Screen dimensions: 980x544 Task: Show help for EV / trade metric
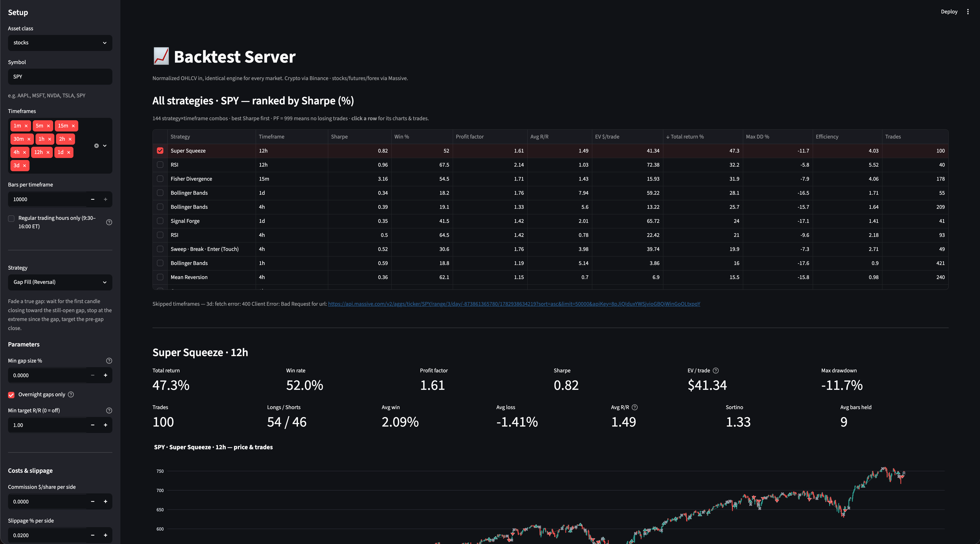[716, 370]
